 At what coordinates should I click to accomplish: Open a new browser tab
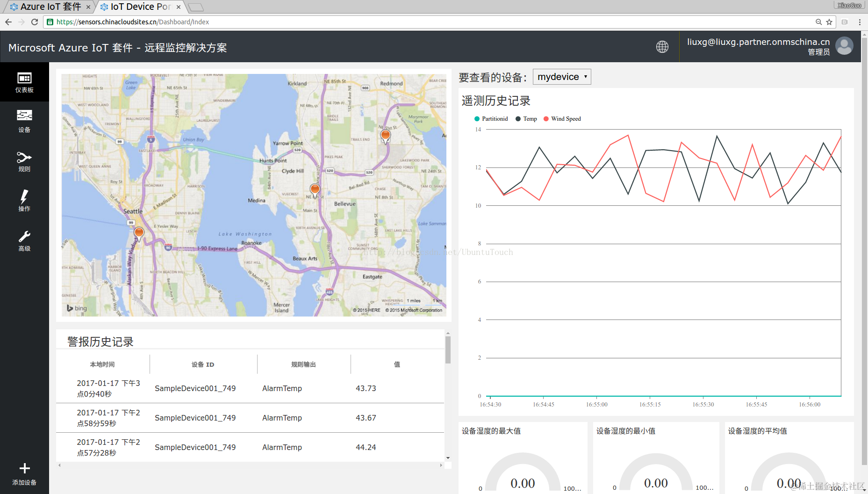point(196,7)
